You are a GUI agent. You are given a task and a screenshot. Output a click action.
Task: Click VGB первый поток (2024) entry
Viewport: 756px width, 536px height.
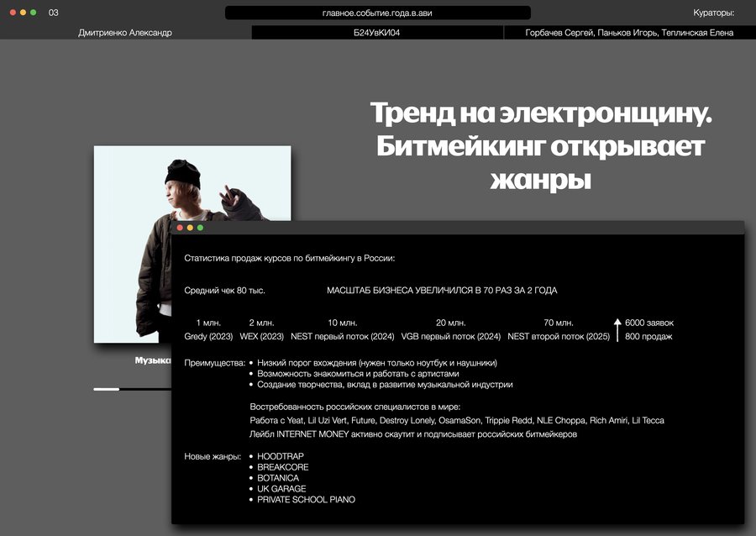pyautogui.click(x=451, y=336)
